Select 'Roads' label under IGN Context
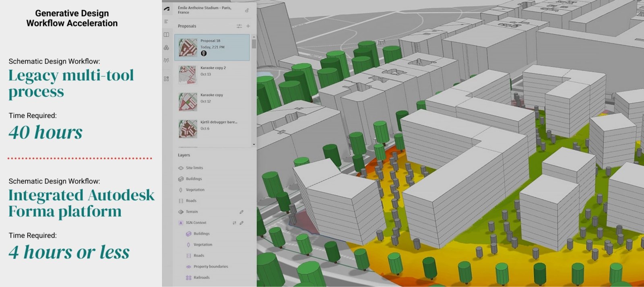The image size is (644, 287). tap(199, 256)
